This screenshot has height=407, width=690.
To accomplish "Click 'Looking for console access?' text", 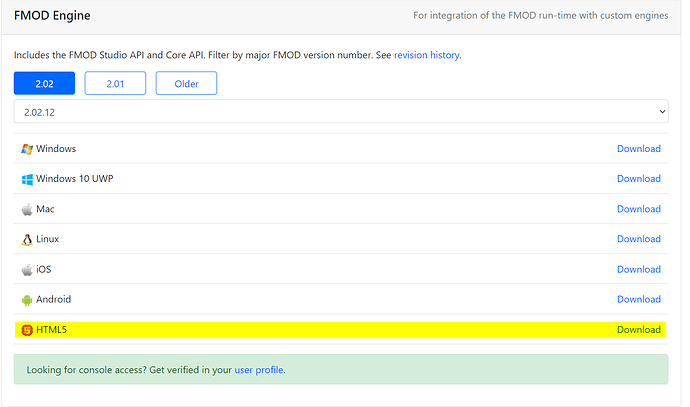I will [x=86, y=370].
